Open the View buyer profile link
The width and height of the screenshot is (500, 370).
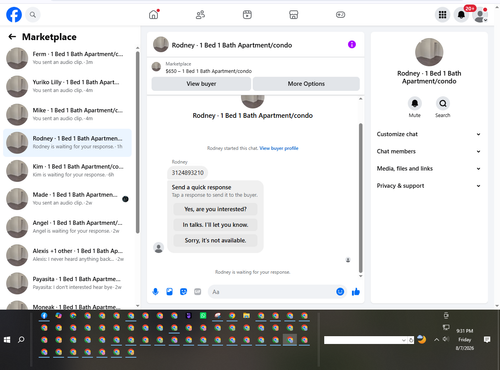279,148
